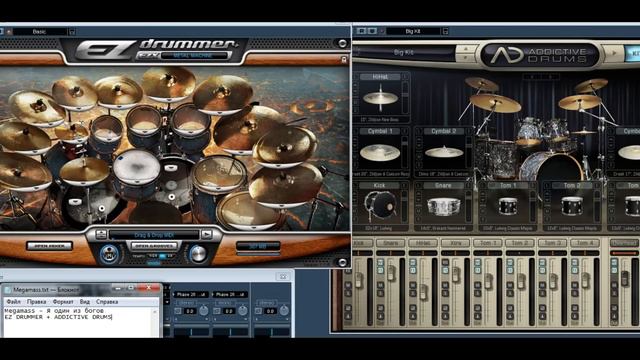Image resolution: width=640 pixels, height=360 pixels.
Task: Open the Big Kit preset browser in Addictive Drums
Action: coord(404,53)
